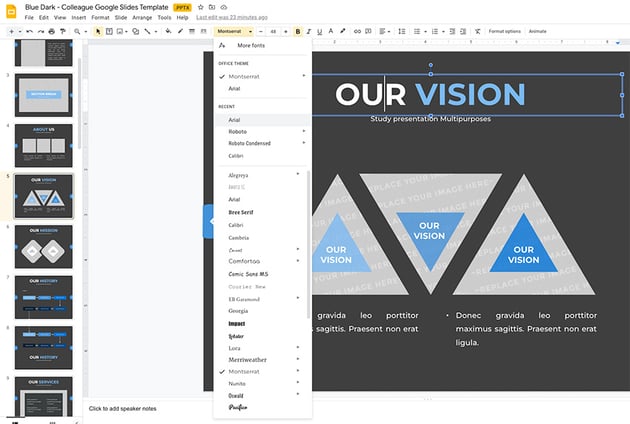Pick the Georgia font option
The width and height of the screenshot is (630, 424).
point(238,311)
